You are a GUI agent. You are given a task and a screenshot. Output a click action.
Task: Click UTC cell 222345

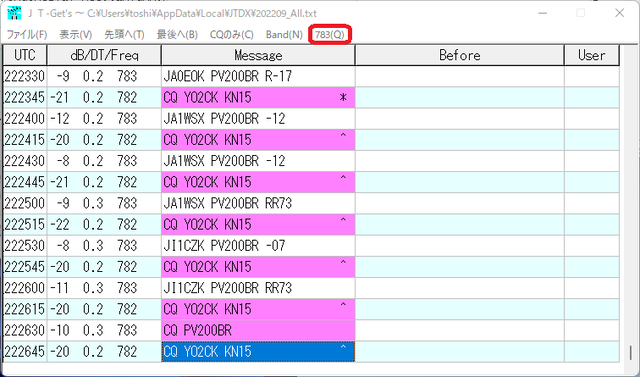tap(25, 98)
